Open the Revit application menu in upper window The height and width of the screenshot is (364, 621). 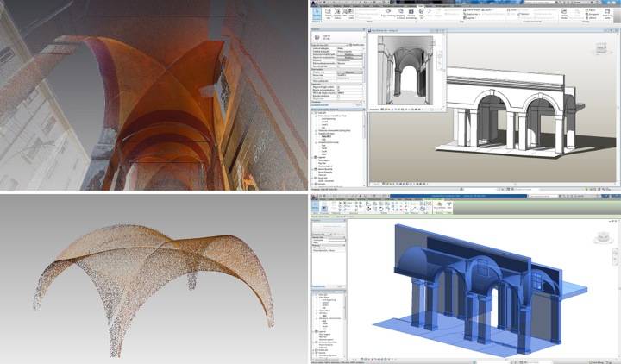click(314, 3)
